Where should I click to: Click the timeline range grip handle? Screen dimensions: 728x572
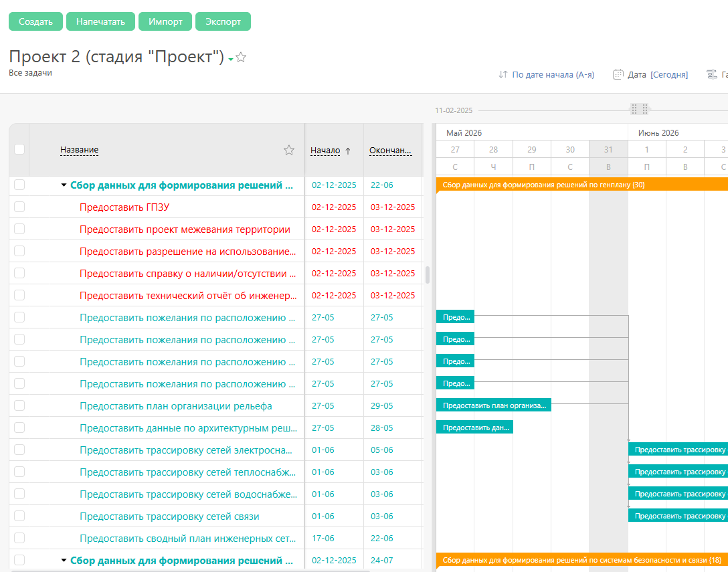639,109
